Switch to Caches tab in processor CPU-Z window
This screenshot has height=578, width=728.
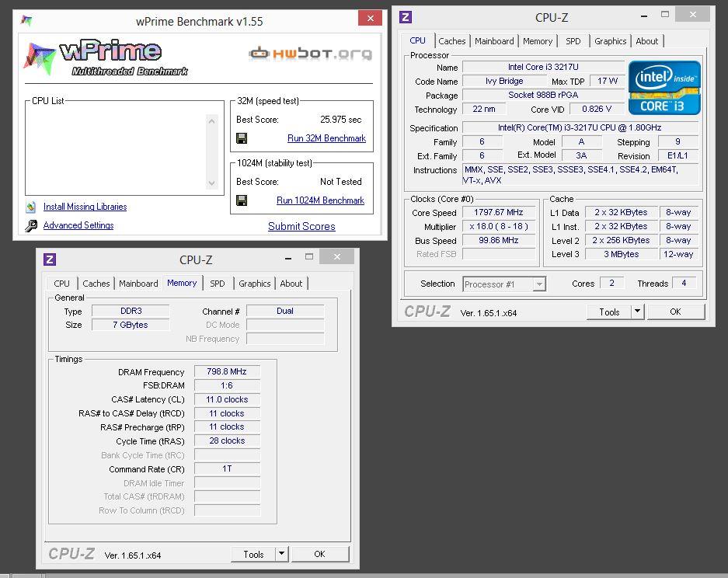click(x=451, y=41)
